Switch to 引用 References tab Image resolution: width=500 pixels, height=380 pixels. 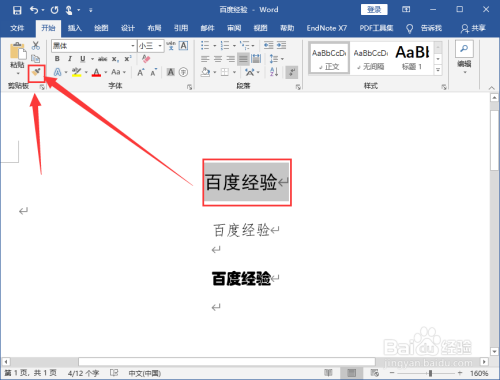181,28
